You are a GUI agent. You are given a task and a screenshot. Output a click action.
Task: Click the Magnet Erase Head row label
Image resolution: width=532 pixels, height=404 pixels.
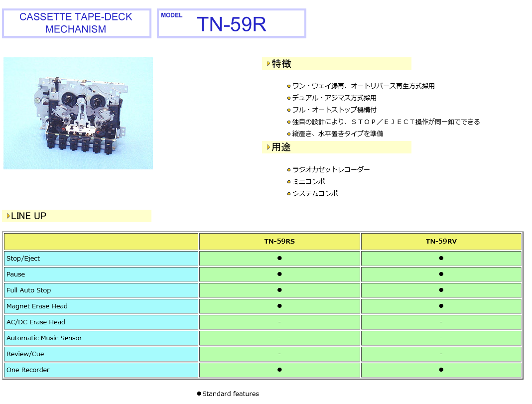click(37, 306)
